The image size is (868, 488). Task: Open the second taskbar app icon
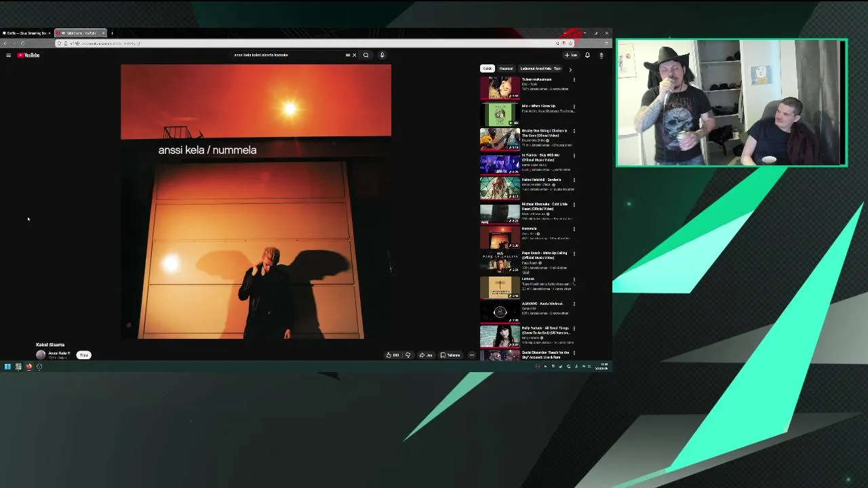[18, 367]
